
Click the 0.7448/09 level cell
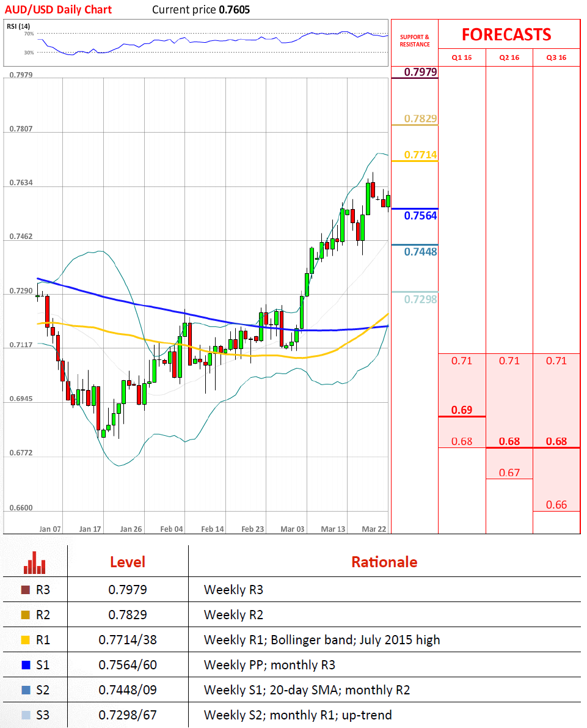pos(128,690)
